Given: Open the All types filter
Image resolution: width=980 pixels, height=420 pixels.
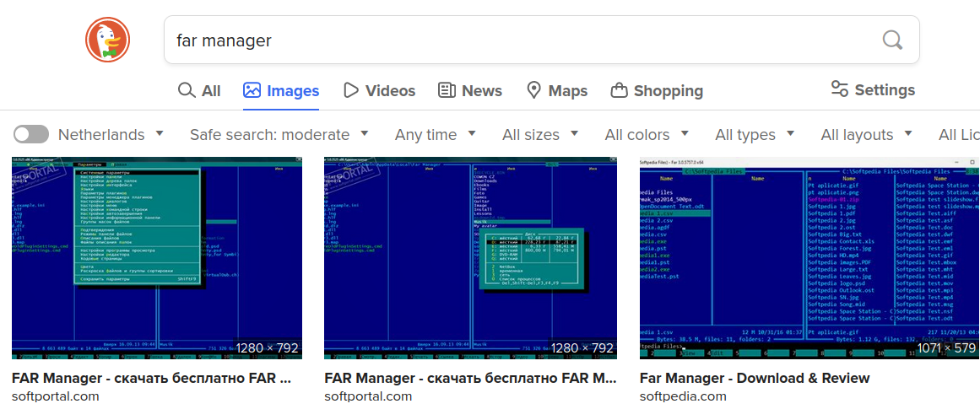Looking at the screenshot, I should coord(755,134).
